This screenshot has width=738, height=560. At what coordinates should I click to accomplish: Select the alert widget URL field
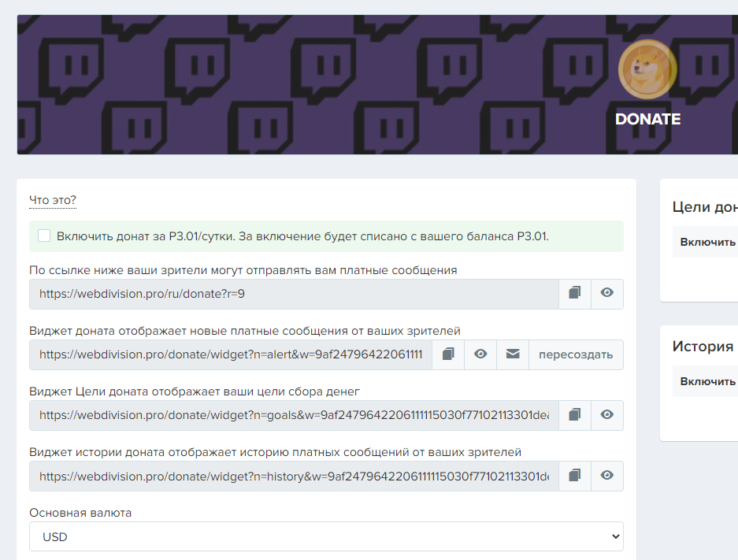(231, 354)
